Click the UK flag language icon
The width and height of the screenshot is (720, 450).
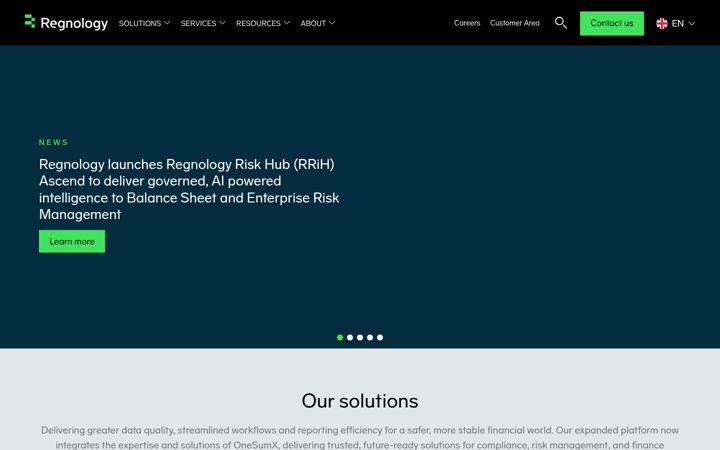click(662, 23)
